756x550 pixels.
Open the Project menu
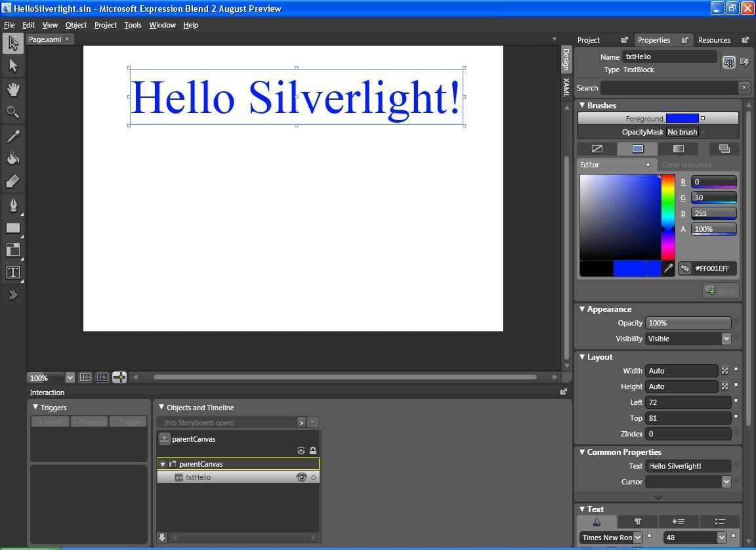point(106,25)
